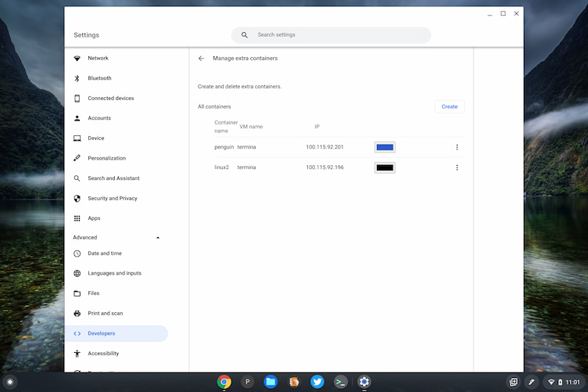Click the Create container button
The height and width of the screenshot is (392, 588).
click(450, 106)
